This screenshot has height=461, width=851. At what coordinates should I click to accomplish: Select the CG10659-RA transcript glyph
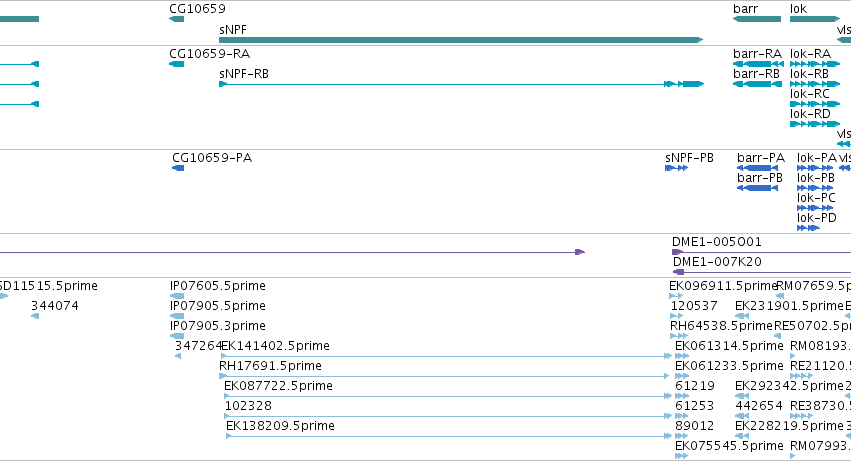176,64
